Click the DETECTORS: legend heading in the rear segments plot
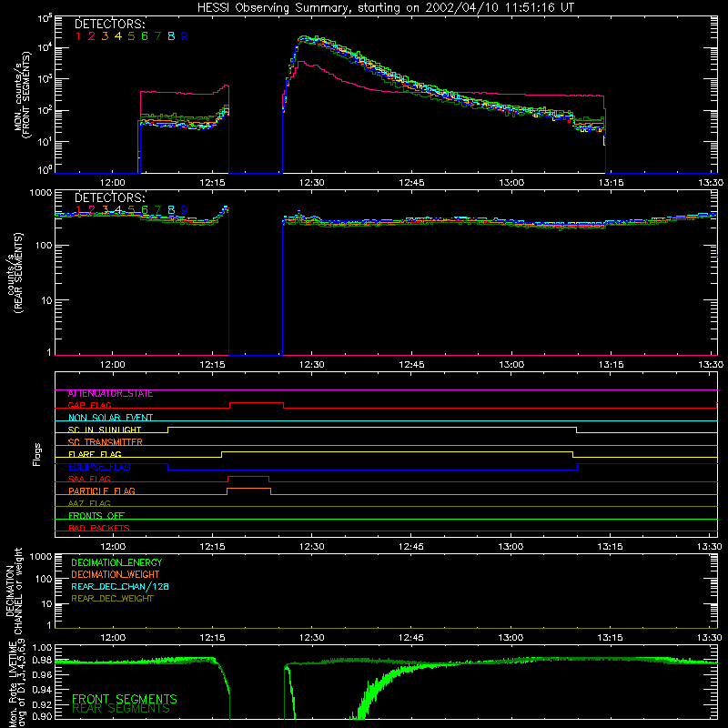 pyautogui.click(x=110, y=197)
